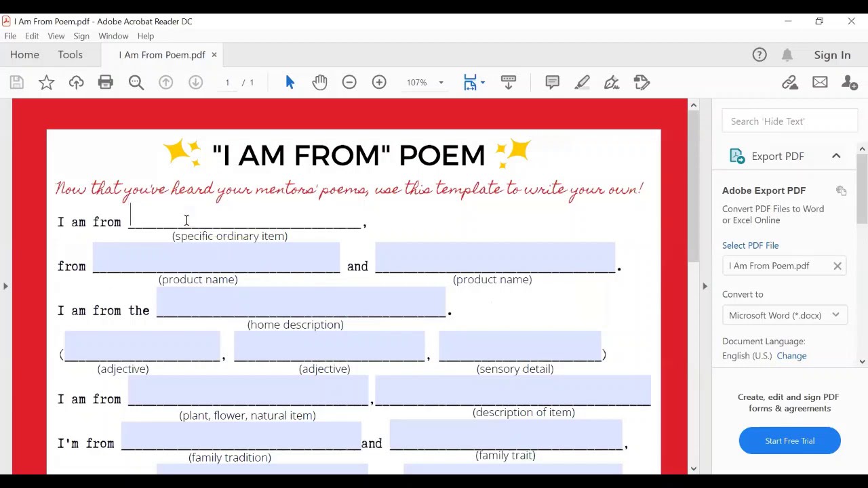The width and height of the screenshot is (868, 488).
Task: Select the I Am From Poem.pdf document tab
Action: click(x=162, y=55)
